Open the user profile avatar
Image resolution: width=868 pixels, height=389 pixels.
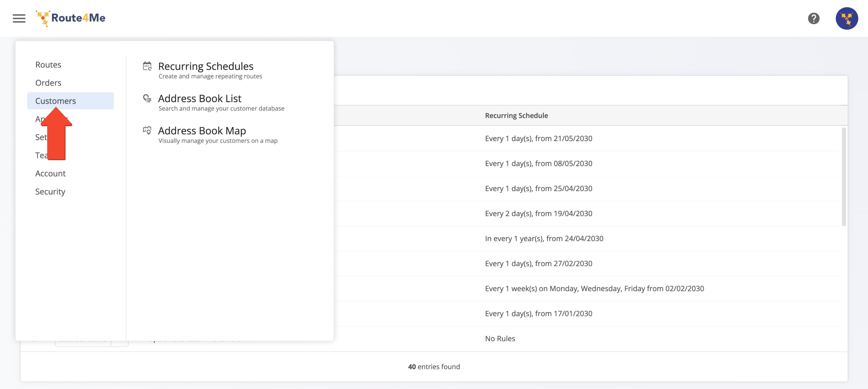click(846, 18)
